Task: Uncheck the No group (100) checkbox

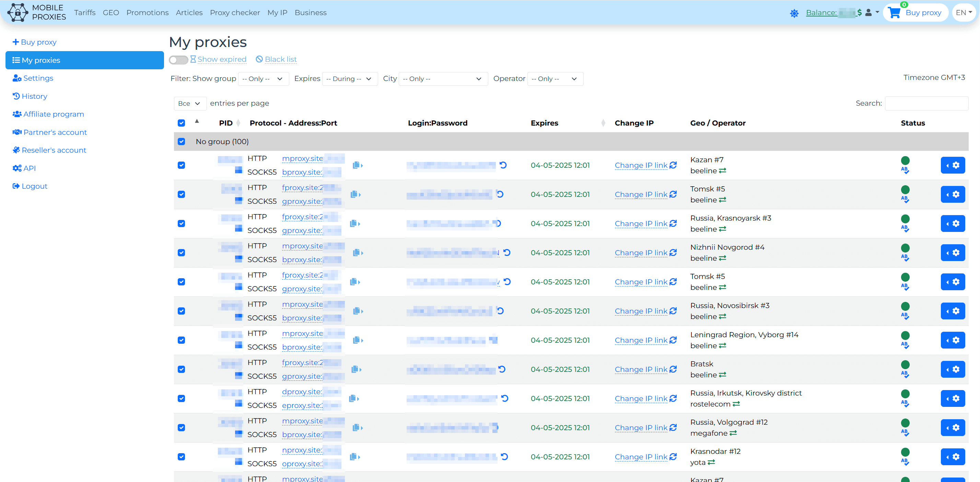Action: (182, 142)
